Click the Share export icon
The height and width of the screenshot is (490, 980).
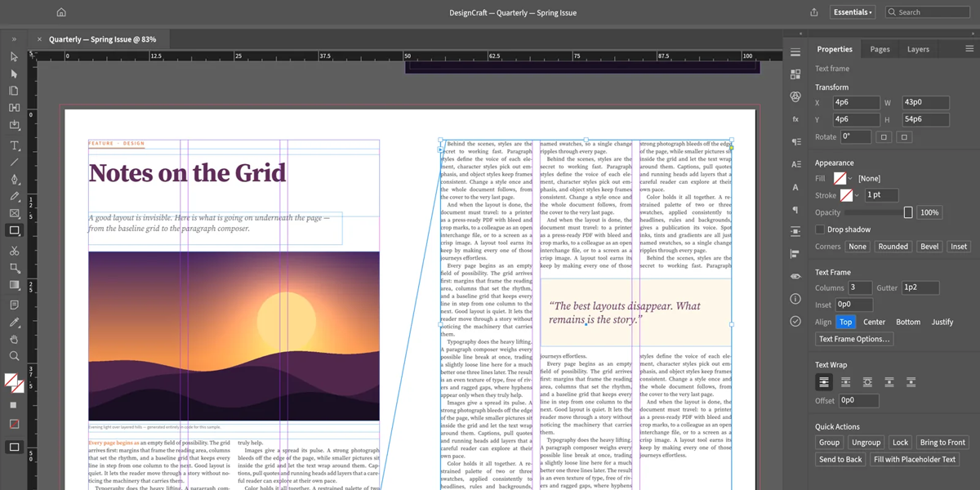click(x=814, y=12)
